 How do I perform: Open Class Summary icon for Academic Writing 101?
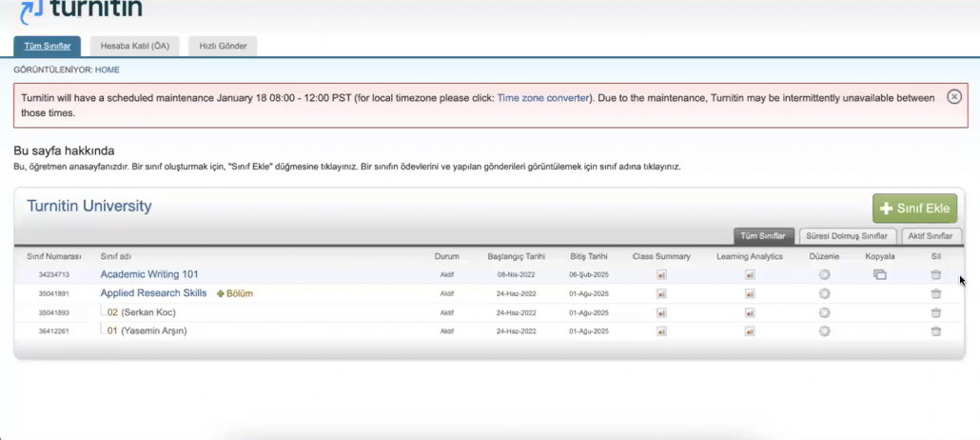click(661, 275)
